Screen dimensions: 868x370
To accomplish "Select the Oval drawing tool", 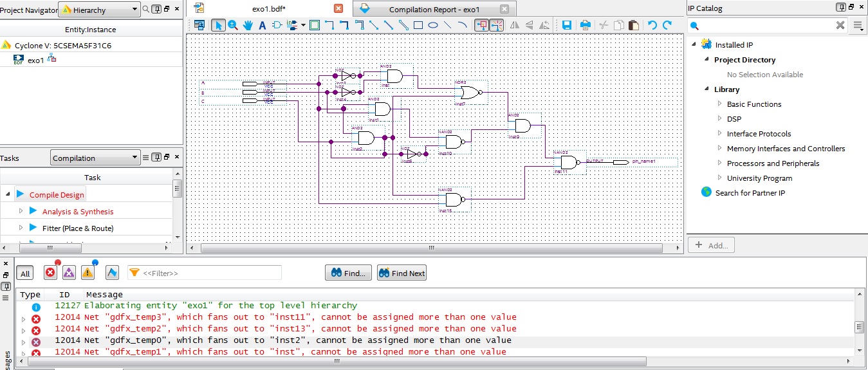I will coord(433,26).
